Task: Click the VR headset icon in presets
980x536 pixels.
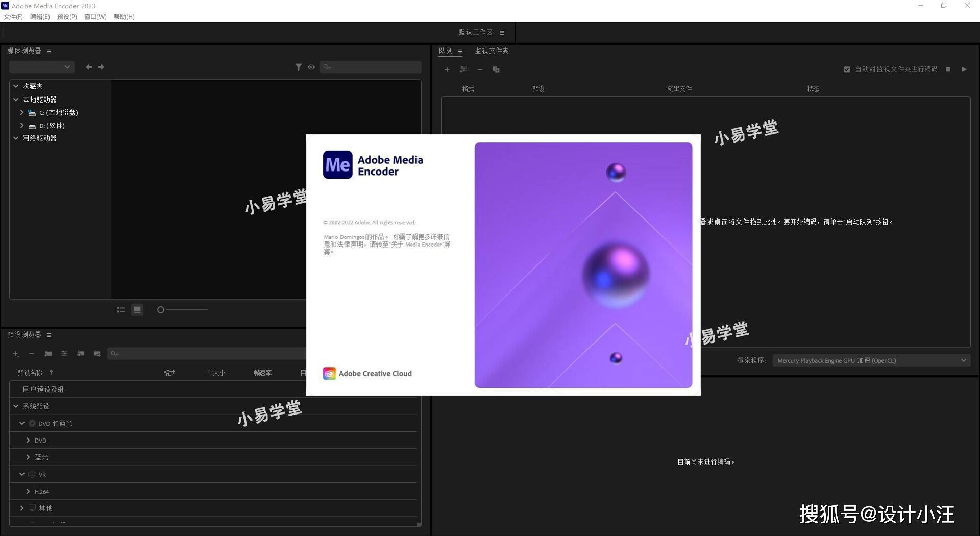Action: click(32, 474)
